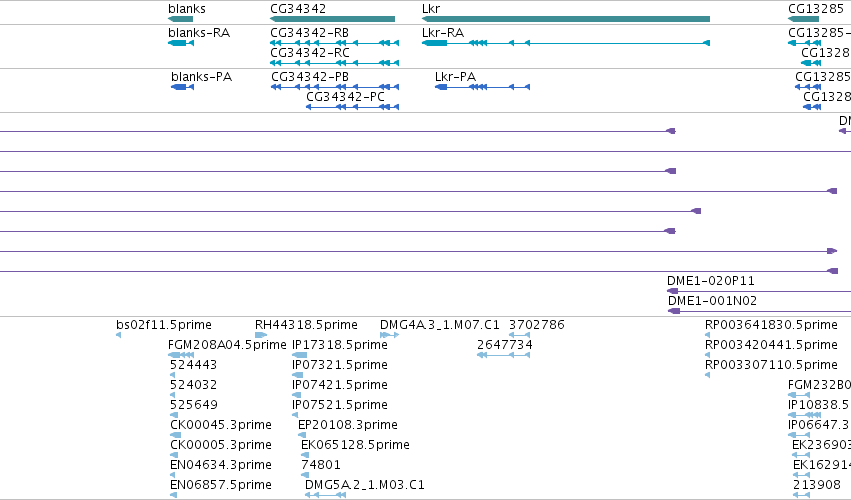Click the bs02f11.5prime EST label

pyautogui.click(x=164, y=325)
